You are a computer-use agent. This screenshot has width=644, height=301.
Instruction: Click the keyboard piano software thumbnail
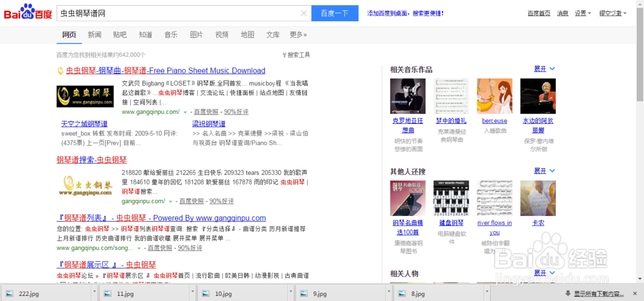tap(451, 199)
